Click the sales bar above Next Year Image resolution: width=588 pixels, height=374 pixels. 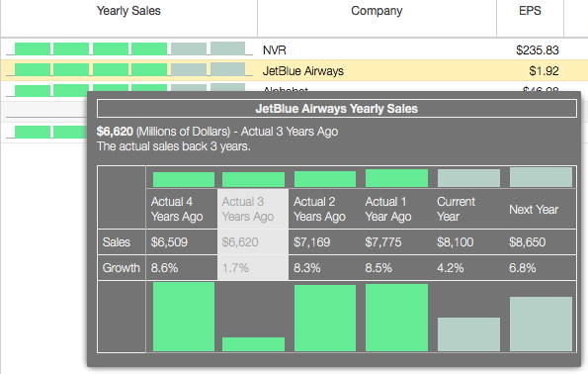tap(541, 177)
